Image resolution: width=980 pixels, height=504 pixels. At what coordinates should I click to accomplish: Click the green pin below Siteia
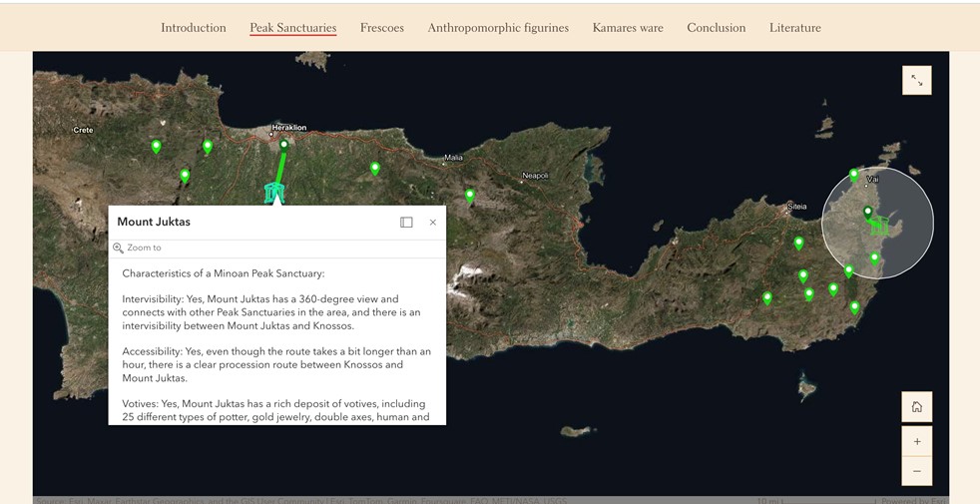click(x=798, y=243)
